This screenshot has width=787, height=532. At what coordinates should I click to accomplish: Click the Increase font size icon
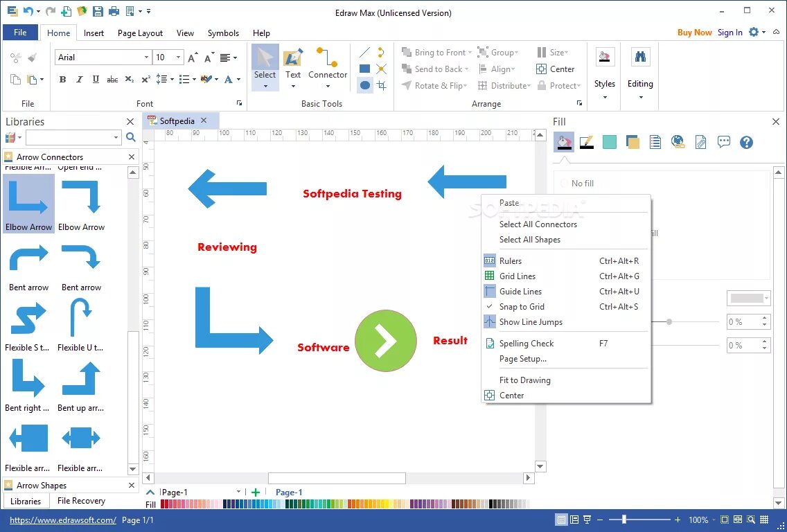click(x=193, y=57)
